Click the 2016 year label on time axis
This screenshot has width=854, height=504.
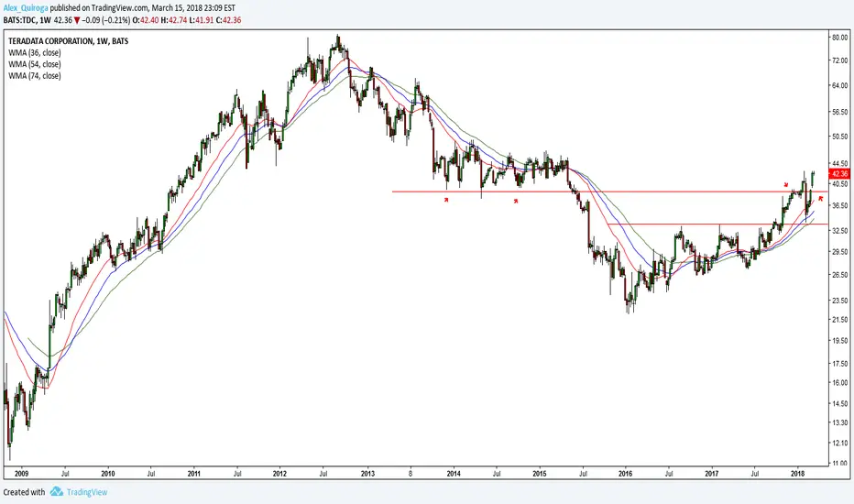click(x=626, y=474)
